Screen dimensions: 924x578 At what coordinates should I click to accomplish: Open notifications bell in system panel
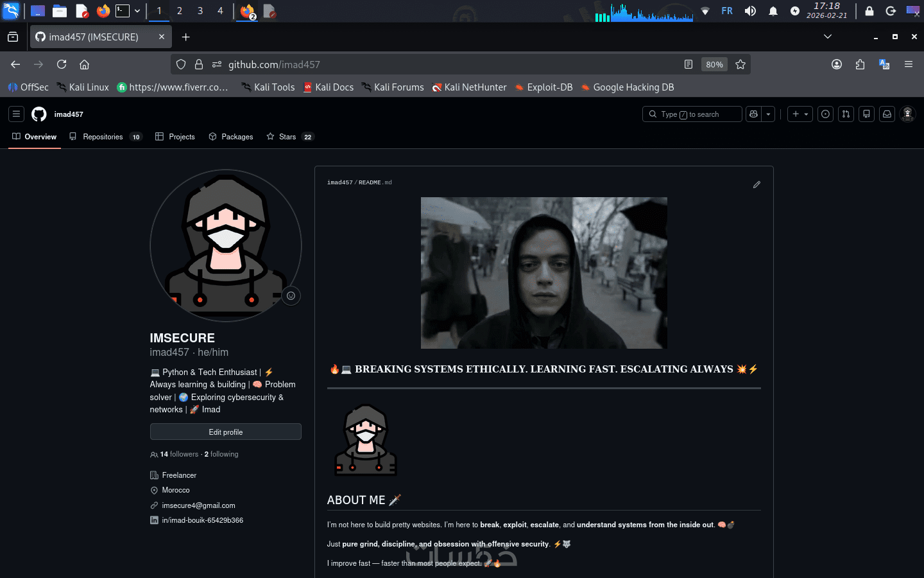[x=773, y=11]
